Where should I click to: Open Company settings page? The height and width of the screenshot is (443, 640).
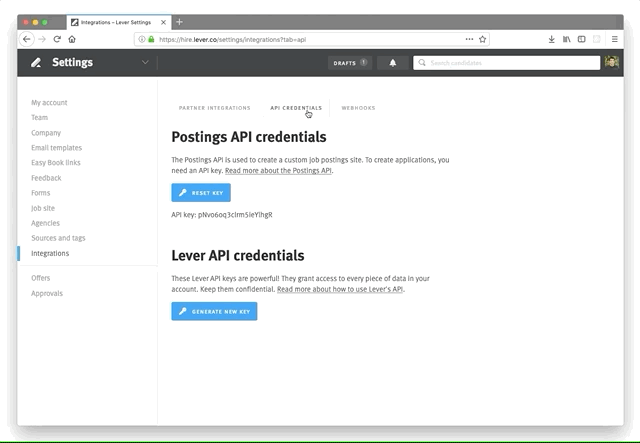pyautogui.click(x=46, y=133)
